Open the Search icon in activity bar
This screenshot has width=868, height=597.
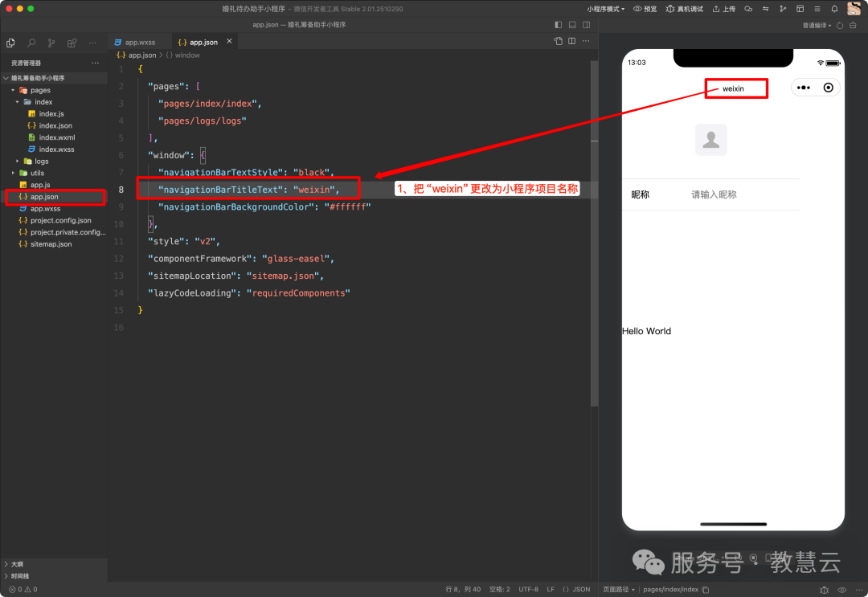pyautogui.click(x=31, y=43)
